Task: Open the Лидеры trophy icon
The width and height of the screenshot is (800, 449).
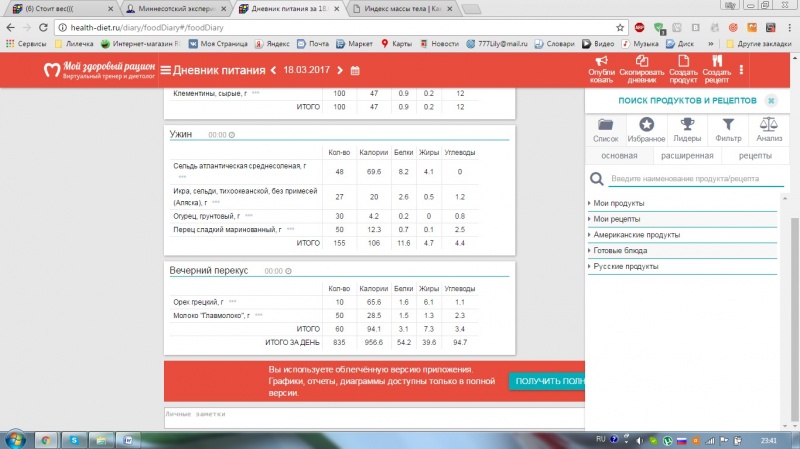Action: [687, 125]
